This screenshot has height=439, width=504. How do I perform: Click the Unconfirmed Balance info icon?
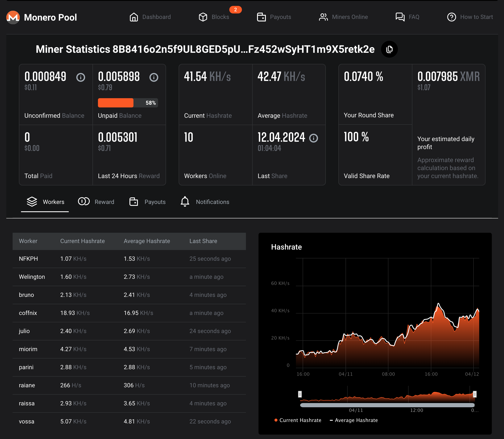[x=80, y=77]
